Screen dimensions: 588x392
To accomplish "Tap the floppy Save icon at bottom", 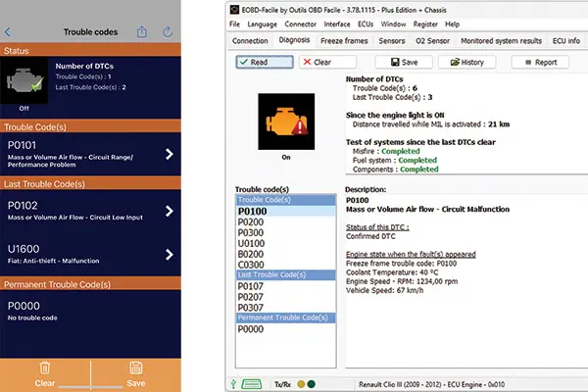I will pyautogui.click(x=136, y=366).
